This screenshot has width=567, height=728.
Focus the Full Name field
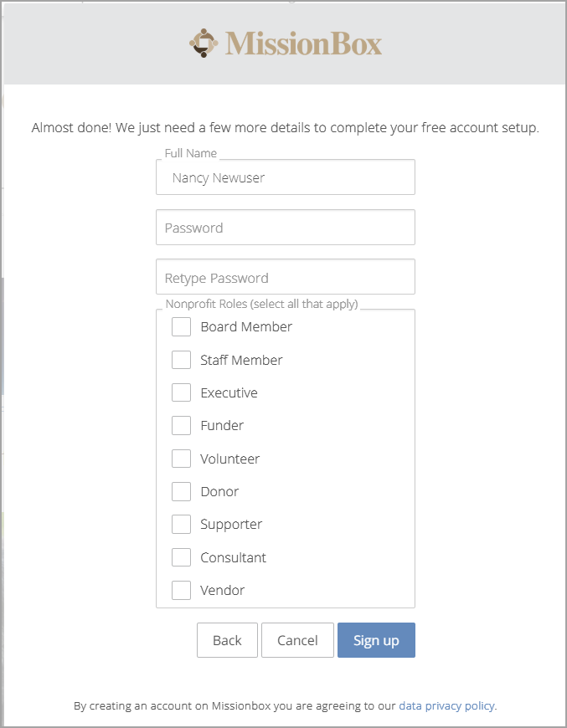point(286,177)
